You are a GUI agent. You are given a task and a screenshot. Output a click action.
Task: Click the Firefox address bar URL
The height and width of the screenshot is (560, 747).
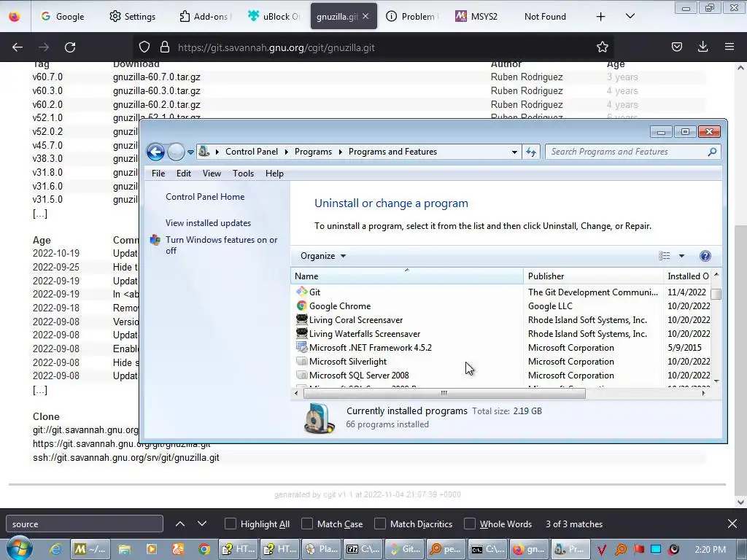(x=276, y=47)
